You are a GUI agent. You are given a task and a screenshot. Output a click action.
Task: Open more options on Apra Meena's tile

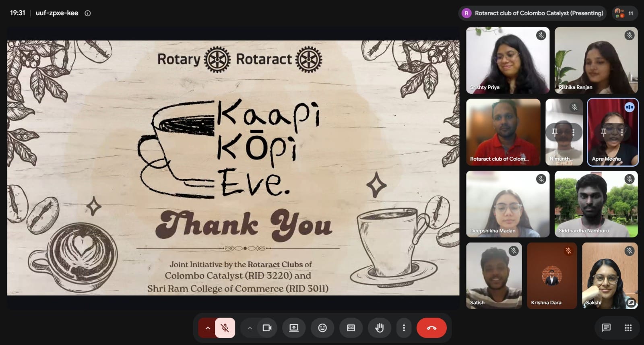(x=622, y=132)
